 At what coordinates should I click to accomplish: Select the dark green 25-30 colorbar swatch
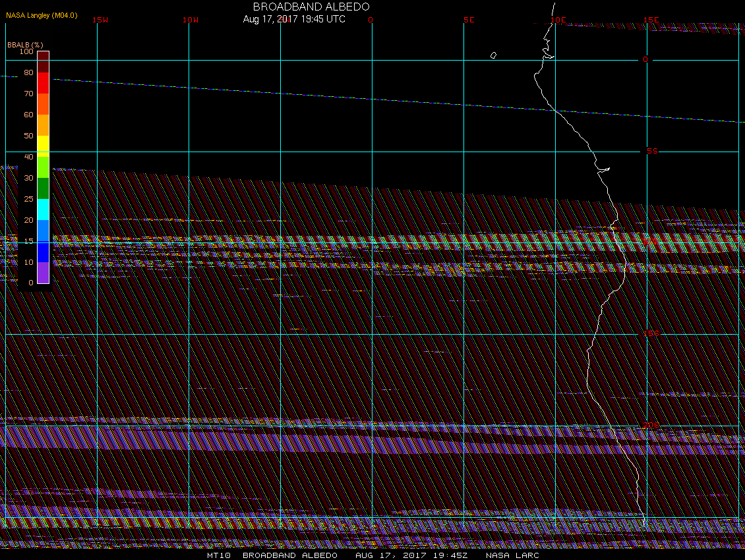[x=44, y=188]
